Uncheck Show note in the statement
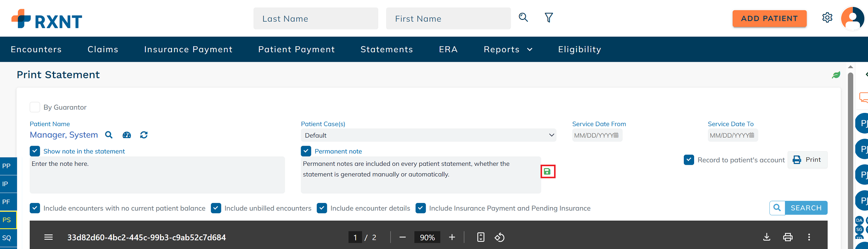This screenshot has height=249, width=868. tap(35, 151)
